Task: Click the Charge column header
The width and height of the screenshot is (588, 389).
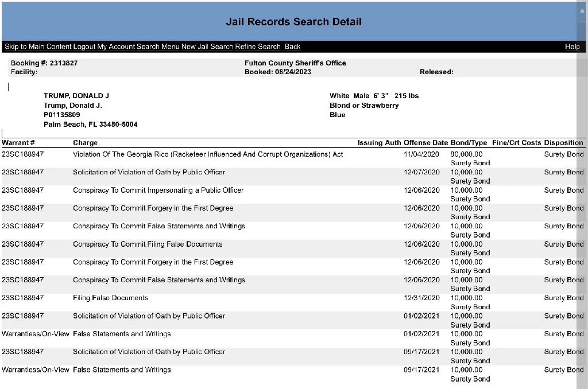Action: click(85, 142)
